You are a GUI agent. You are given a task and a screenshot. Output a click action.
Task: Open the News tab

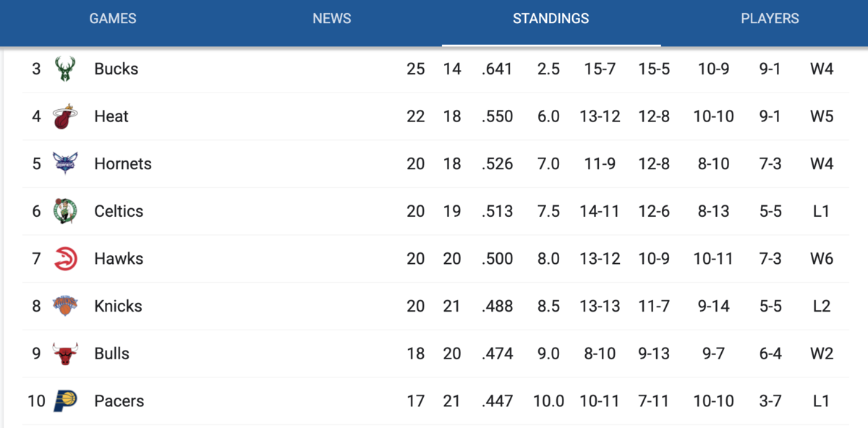click(332, 19)
